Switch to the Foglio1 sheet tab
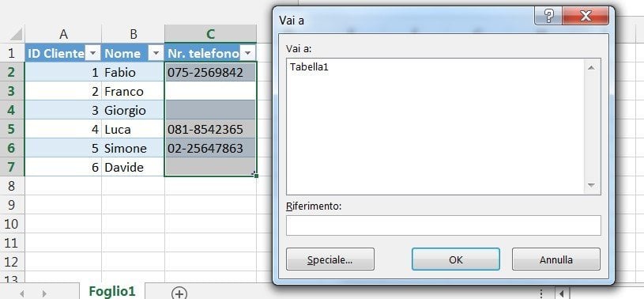 (x=112, y=291)
